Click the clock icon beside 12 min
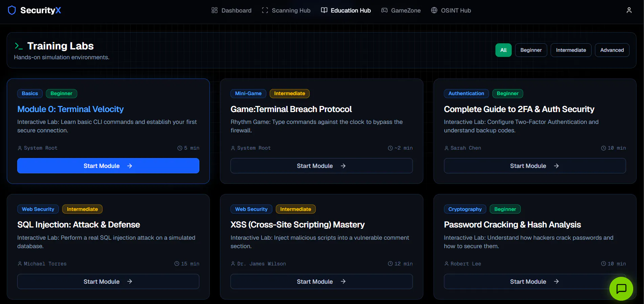This screenshot has height=304, width=644. click(x=390, y=263)
